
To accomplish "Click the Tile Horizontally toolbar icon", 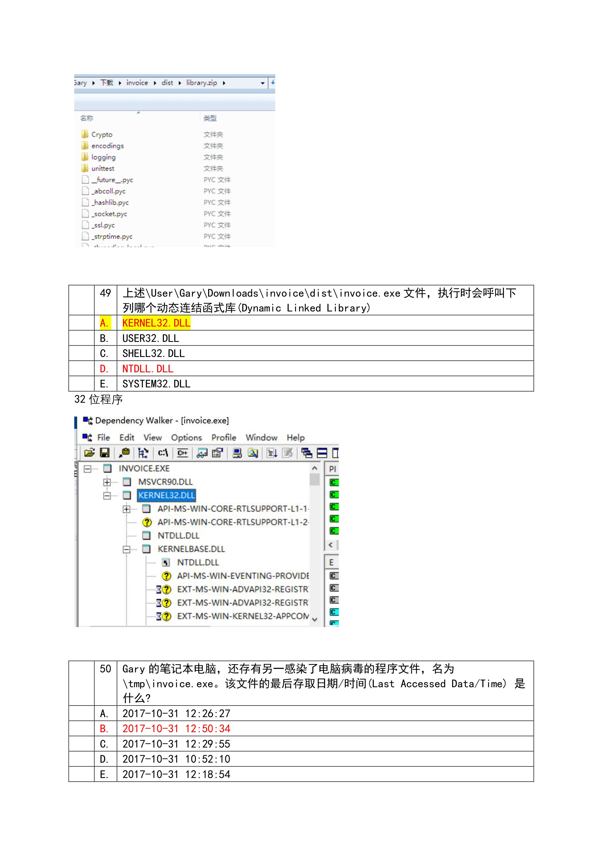I will click(321, 452).
